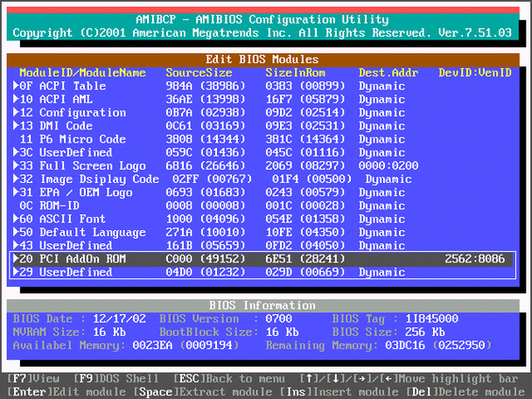The height and width of the screenshot is (399, 532).
Task: Click the triangle marker beside 43 UserDefined
Action: [x=16, y=245]
